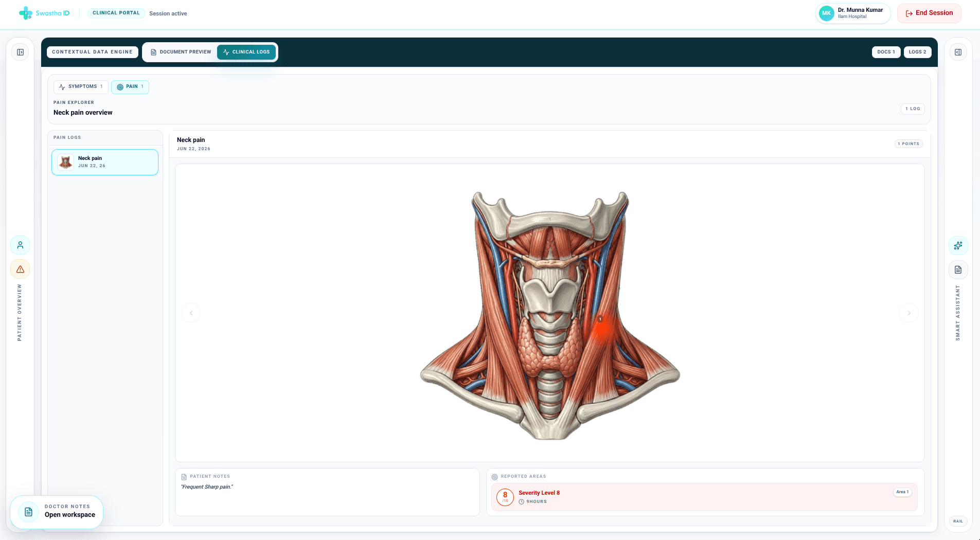Viewport: 980px width, 540px height.
Task: Go to previous image with left chevron
Action: (191, 313)
